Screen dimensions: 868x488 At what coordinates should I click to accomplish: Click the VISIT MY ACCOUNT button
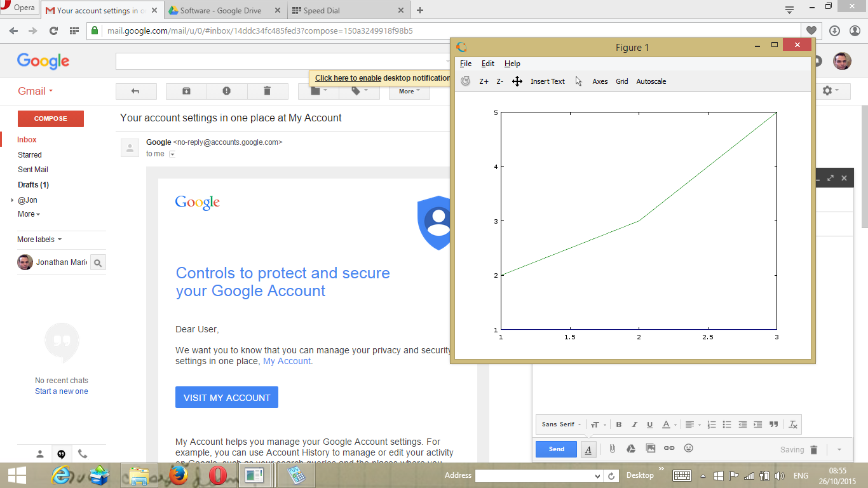[x=227, y=398]
